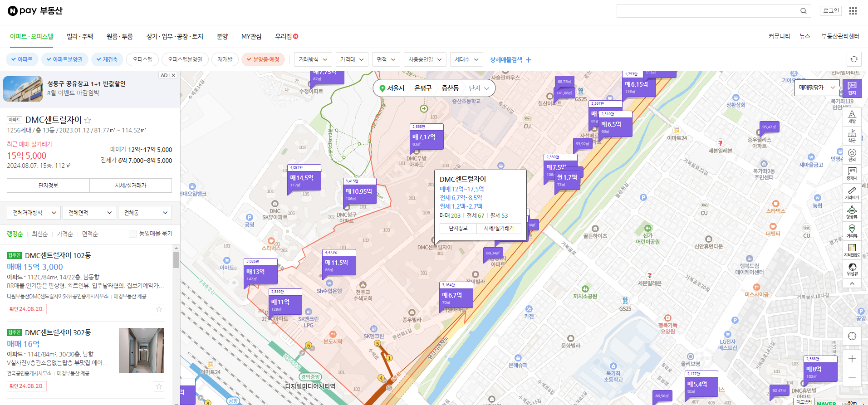The height and width of the screenshot is (405, 868).
Task: Toggle the 아파트 filter chip
Action: [x=22, y=59]
